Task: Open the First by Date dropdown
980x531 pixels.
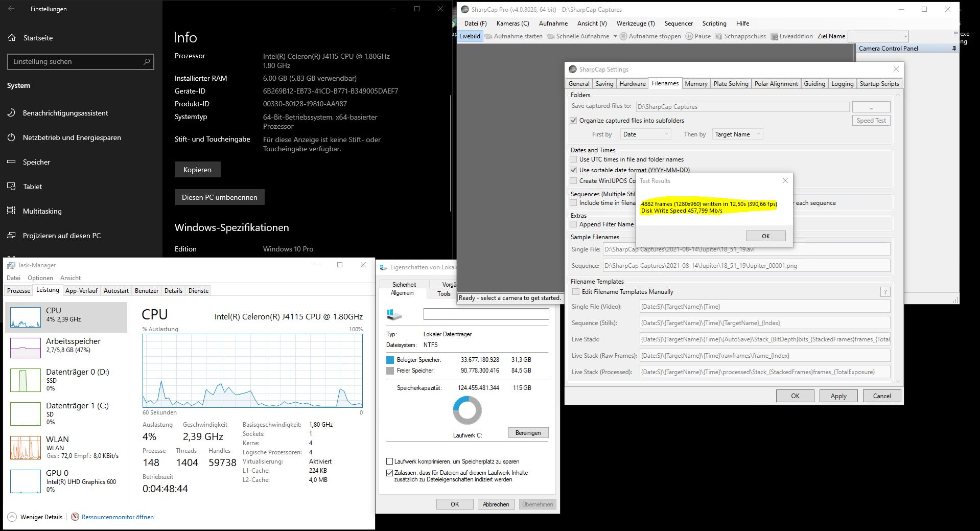Action: point(645,134)
